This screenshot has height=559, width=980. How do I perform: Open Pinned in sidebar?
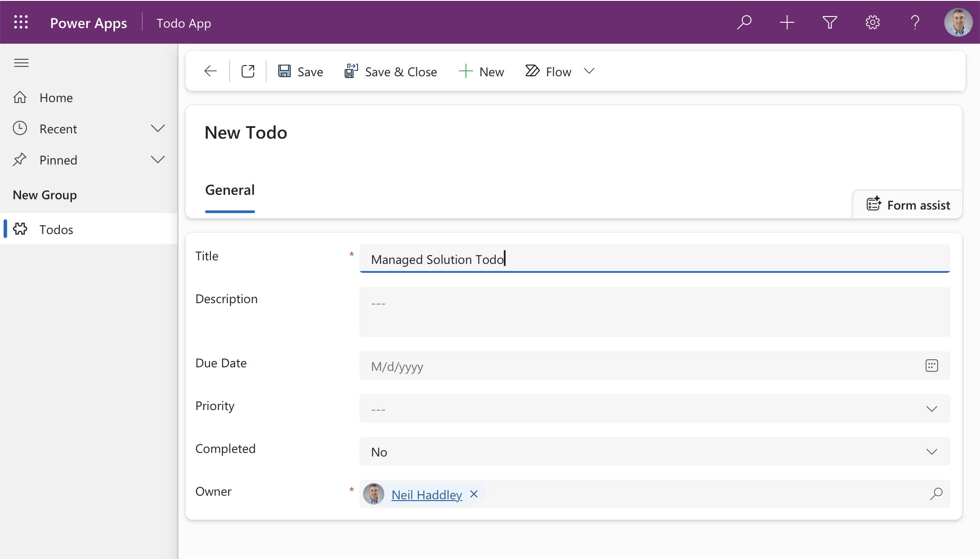point(58,160)
